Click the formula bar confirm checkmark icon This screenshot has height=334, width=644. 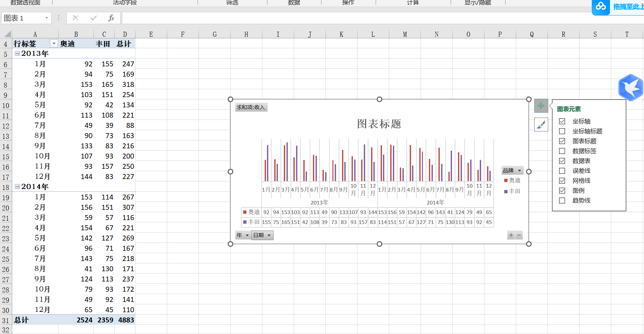pyautogui.click(x=94, y=18)
